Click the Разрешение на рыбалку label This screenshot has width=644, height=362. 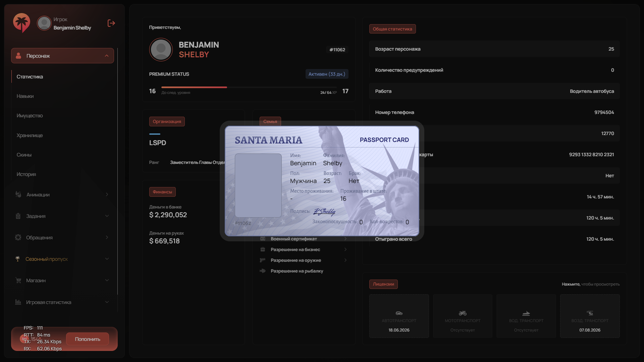pos(297,271)
